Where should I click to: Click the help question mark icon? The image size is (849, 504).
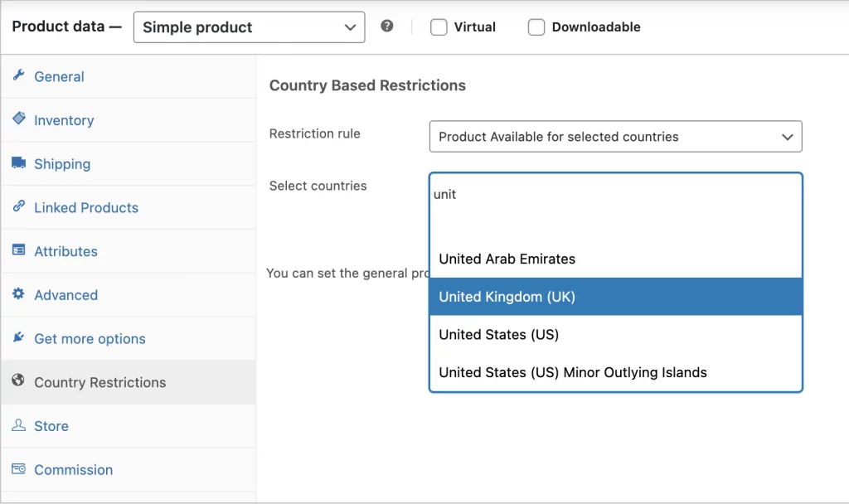click(x=387, y=27)
